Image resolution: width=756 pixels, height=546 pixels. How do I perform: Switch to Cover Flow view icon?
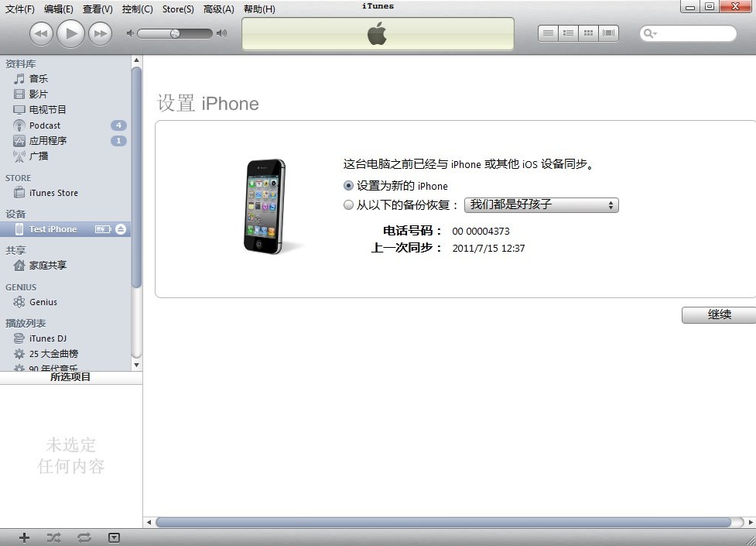pyautogui.click(x=608, y=33)
